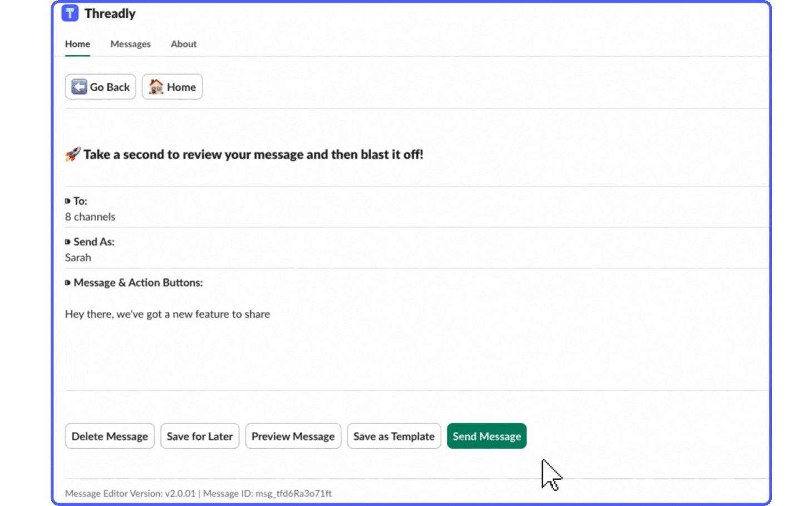Send the message with the green button

[x=487, y=436]
